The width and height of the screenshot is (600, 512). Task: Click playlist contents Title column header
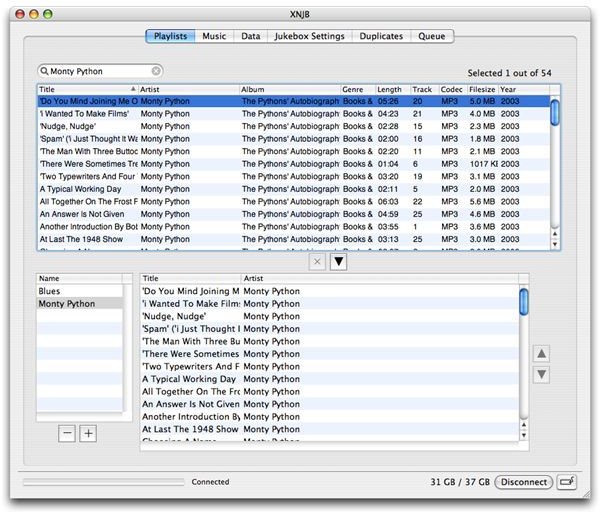191,279
